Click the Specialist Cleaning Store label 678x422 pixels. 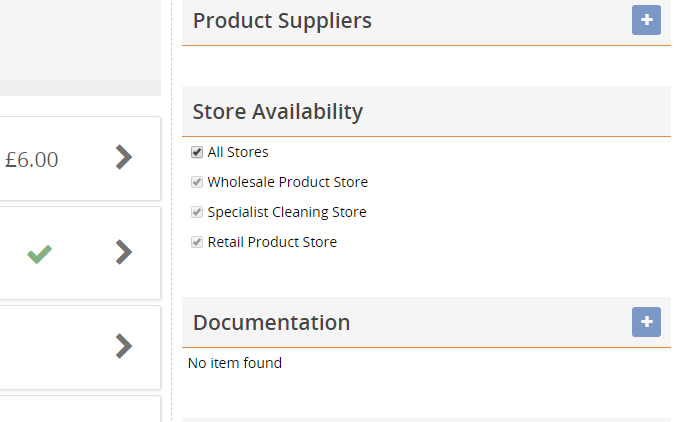pos(287,213)
